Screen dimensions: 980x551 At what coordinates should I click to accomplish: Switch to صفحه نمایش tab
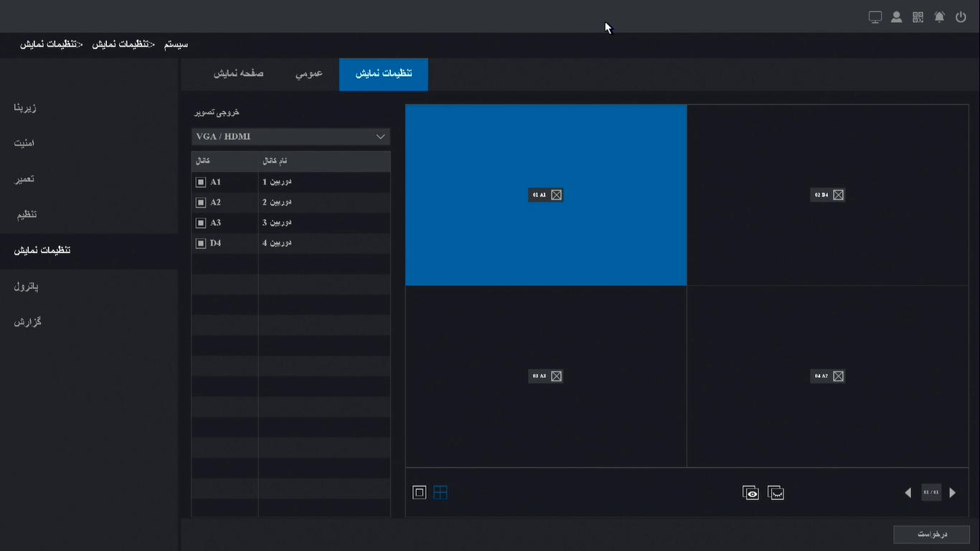pyautogui.click(x=239, y=75)
